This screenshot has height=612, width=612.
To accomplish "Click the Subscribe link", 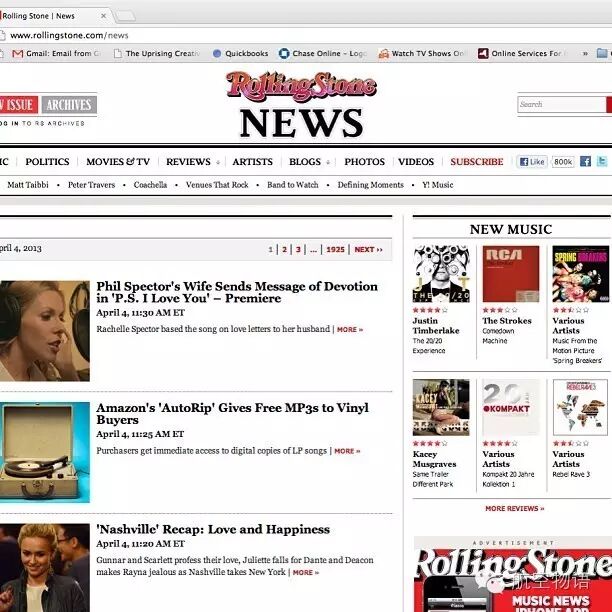I will pyautogui.click(x=477, y=162).
